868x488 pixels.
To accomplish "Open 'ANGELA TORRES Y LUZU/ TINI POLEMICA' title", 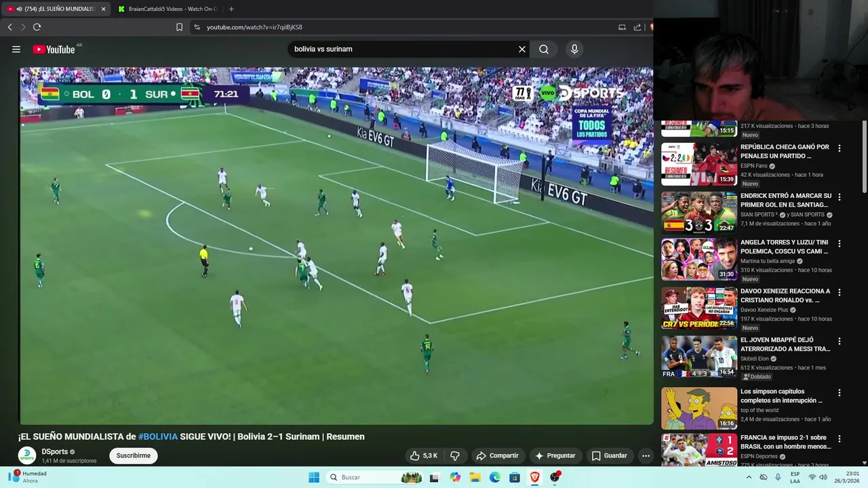I will [785, 247].
